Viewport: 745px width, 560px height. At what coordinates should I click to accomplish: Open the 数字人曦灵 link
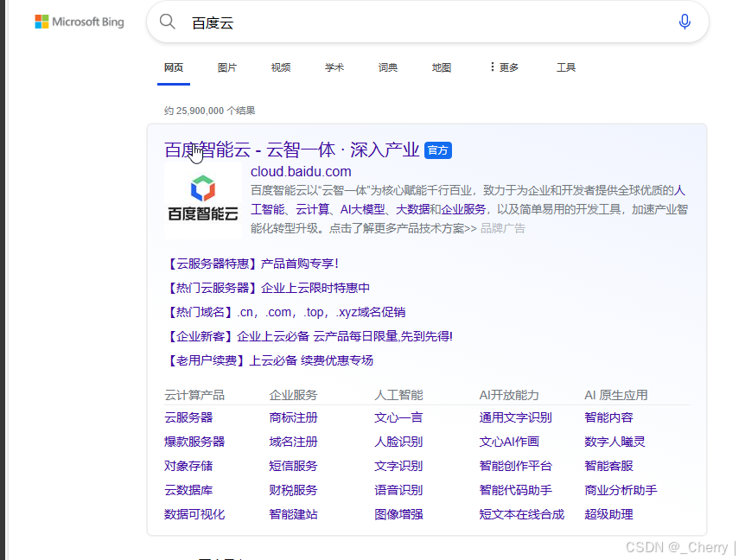(614, 442)
